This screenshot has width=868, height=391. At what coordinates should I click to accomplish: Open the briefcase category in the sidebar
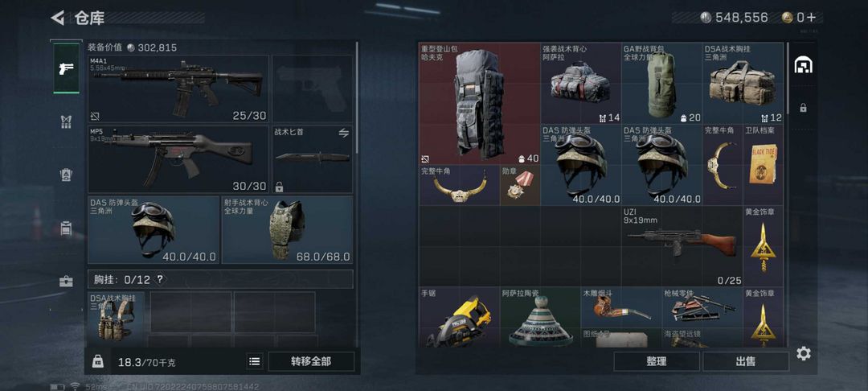[x=66, y=282]
